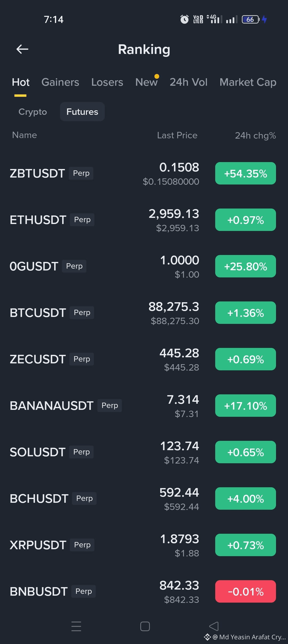Tap the alarm clock status icon

tap(184, 19)
